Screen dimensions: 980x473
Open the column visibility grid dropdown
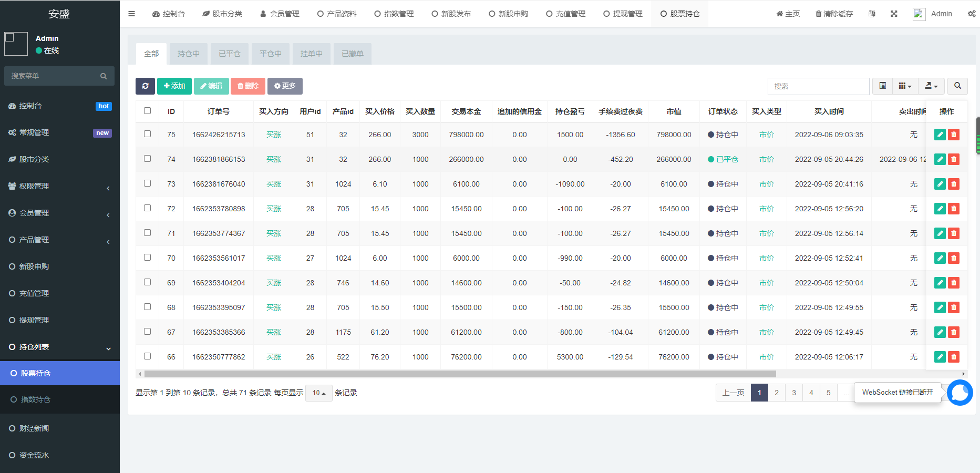pos(905,86)
